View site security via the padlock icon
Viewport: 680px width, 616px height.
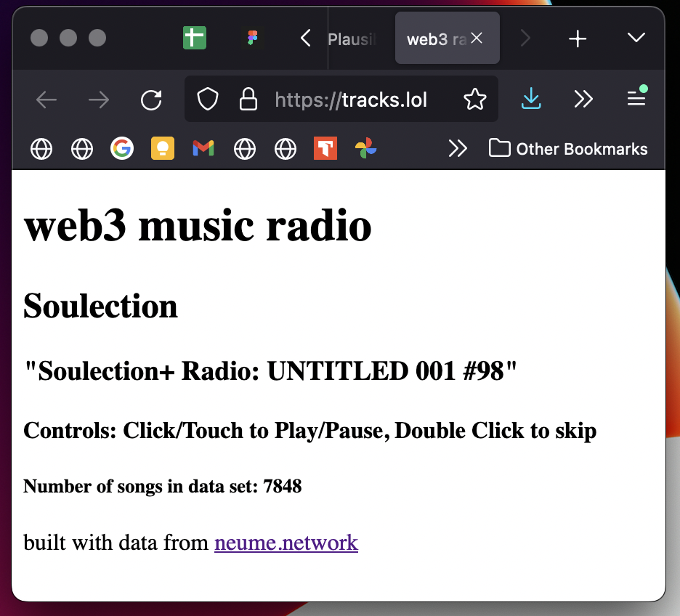248,100
